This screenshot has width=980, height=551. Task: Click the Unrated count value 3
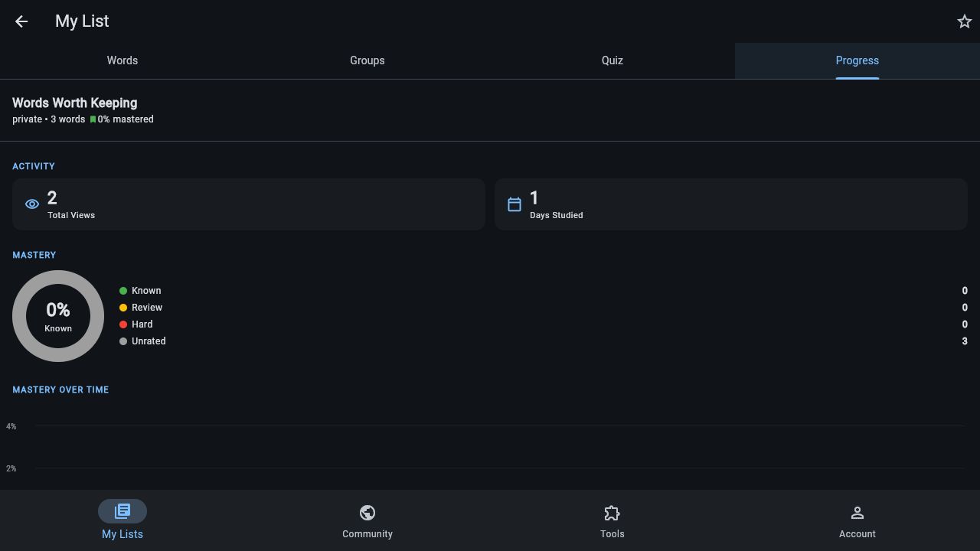pyautogui.click(x=965, y=341)
